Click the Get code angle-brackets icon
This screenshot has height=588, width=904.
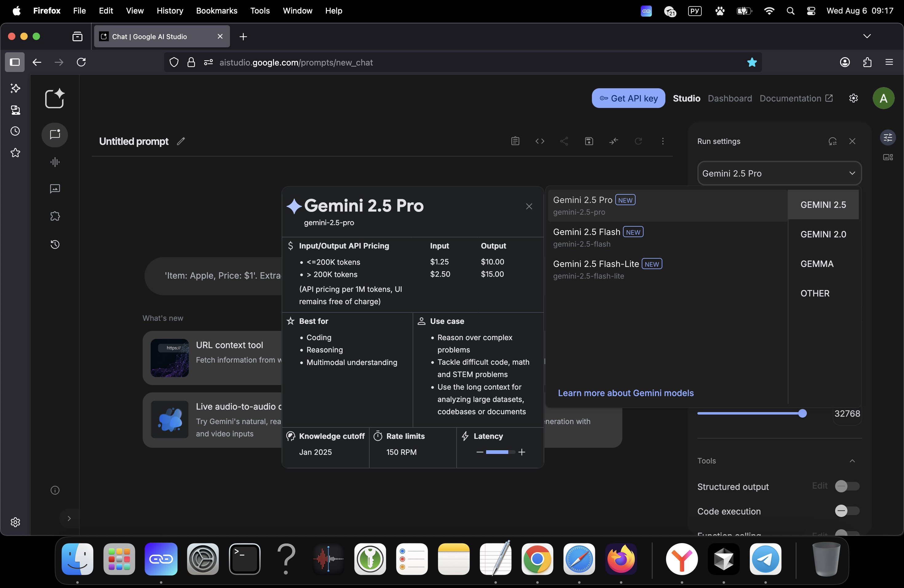point(540,141)
